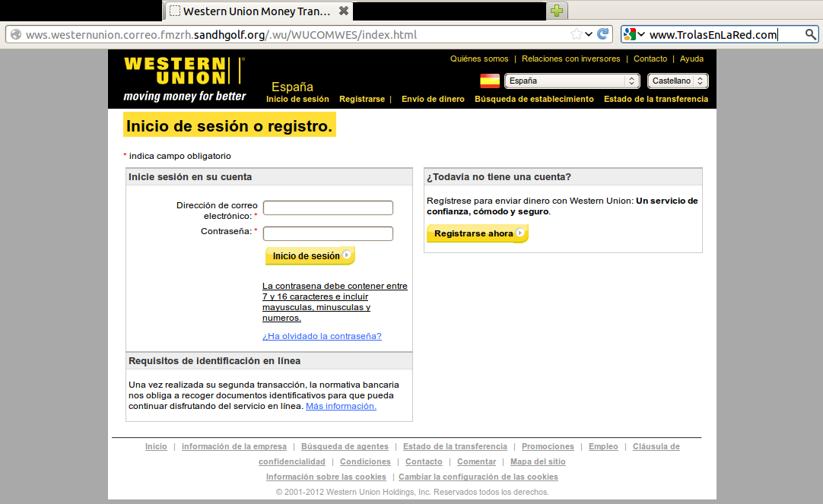
Task: Go to Envío de dinero in navigation
Action: pos(433,99)
